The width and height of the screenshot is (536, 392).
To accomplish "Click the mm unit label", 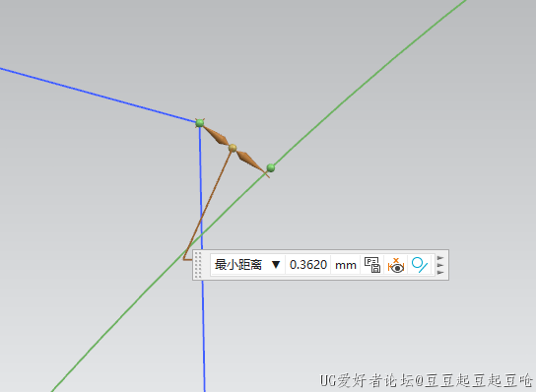I will tap(346, 265).
